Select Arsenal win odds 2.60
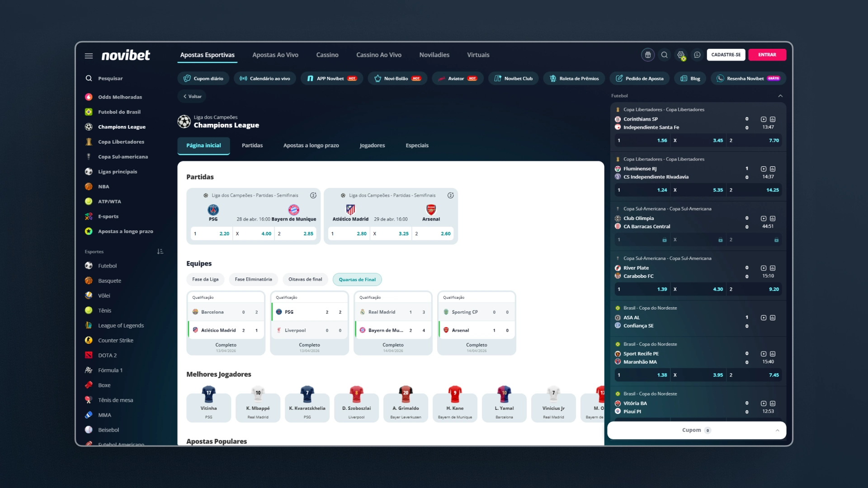Viewport: 868px width, 488px height. click(433, 234)
